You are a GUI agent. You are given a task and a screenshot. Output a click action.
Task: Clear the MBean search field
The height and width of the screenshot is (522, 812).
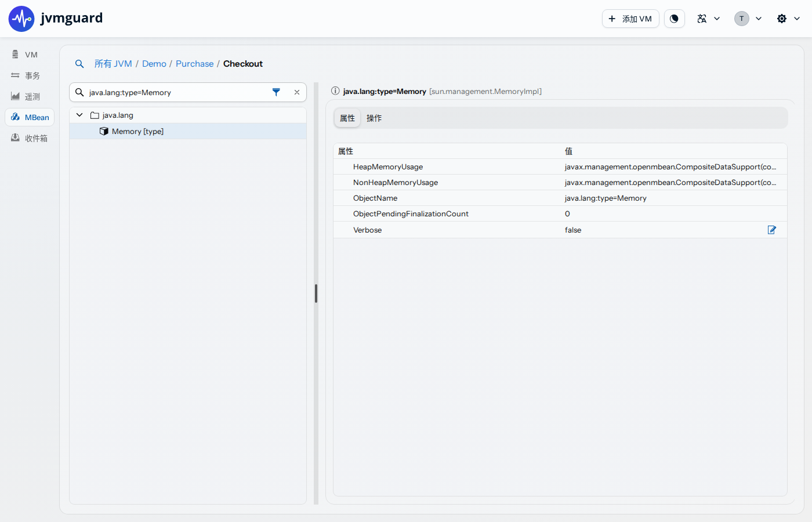point(297,92)
